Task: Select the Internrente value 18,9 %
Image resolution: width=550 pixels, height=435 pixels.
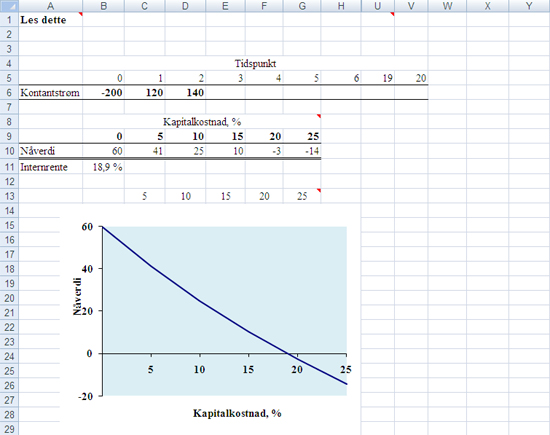Action: (x=103, y=167)
